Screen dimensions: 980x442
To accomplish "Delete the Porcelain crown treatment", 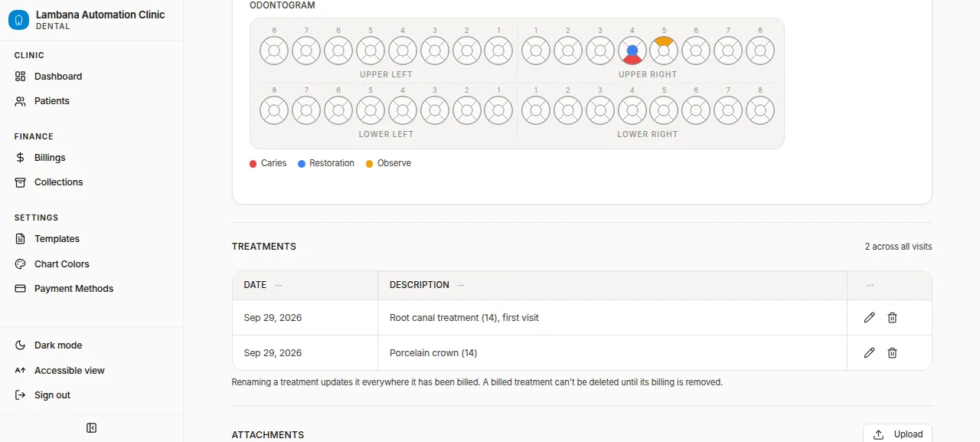I will [x=892, y=353].
